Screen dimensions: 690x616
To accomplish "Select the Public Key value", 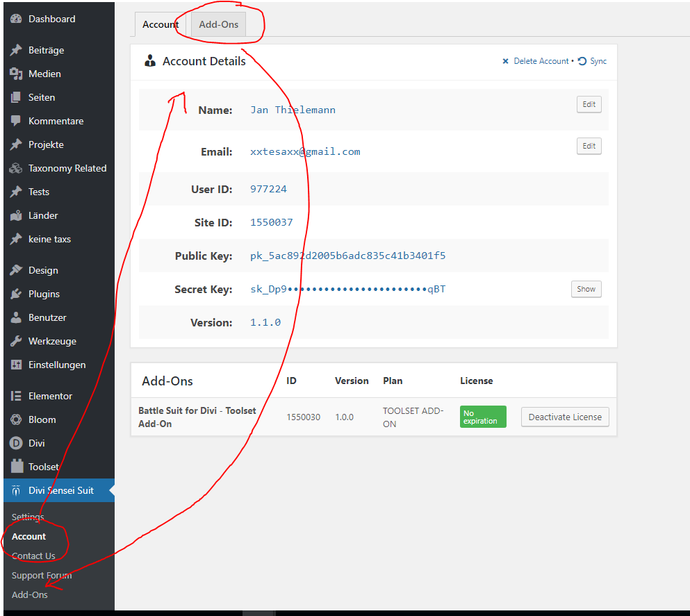I will (347, 256).
